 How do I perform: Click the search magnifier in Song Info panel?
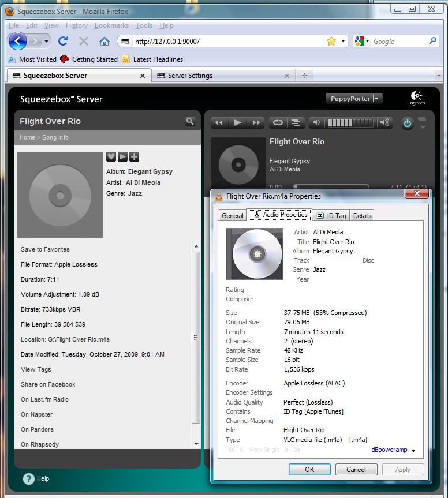190,121
